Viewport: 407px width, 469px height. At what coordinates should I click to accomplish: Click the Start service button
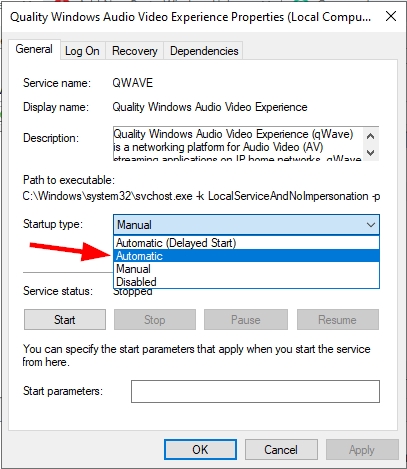click(65, 320)
